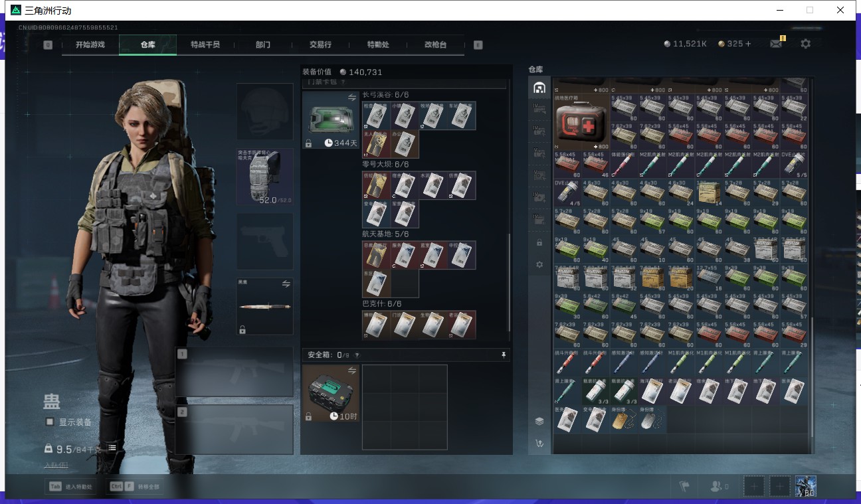This screenshot has height=504, width=861.
Task: Click the 安全箱 help question mark
Action: [357, 355]
